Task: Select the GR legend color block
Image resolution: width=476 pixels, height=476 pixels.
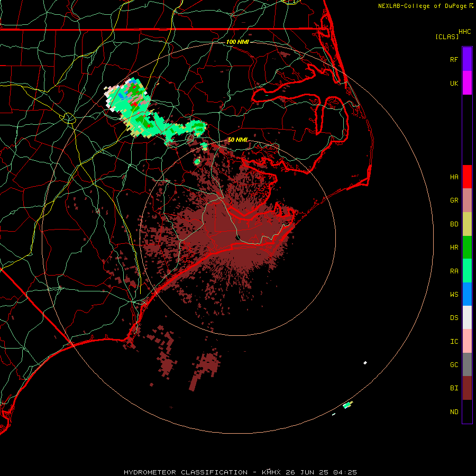Action: pyautogui.click(x=467, y=200)
